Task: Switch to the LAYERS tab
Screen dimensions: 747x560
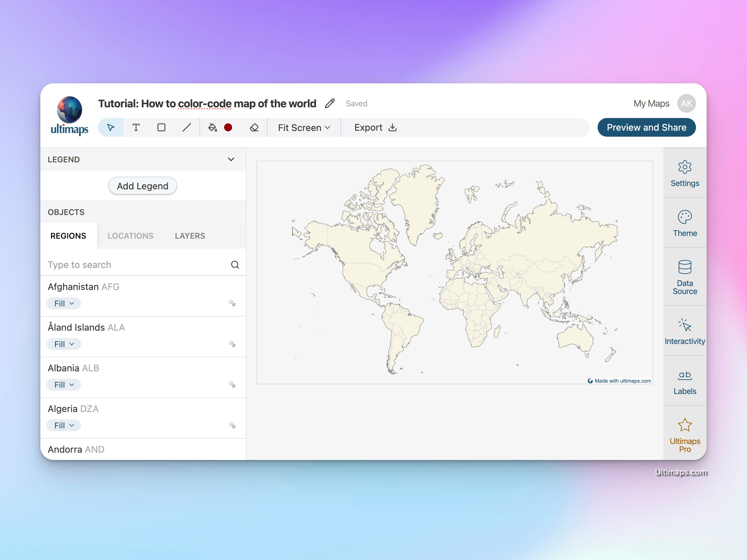Action: coord(190,236)
